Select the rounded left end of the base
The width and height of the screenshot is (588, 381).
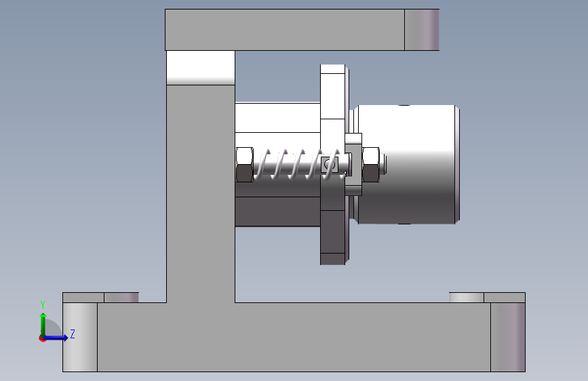pos(80,337)
